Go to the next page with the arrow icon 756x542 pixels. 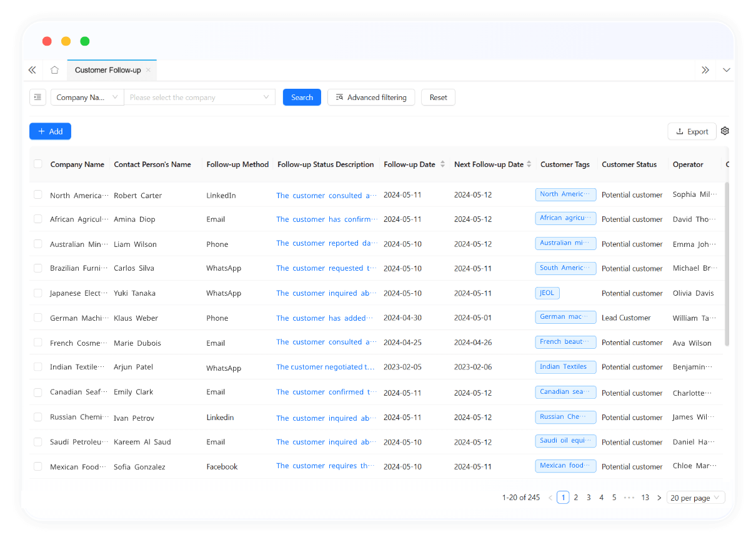pos(659,497)
